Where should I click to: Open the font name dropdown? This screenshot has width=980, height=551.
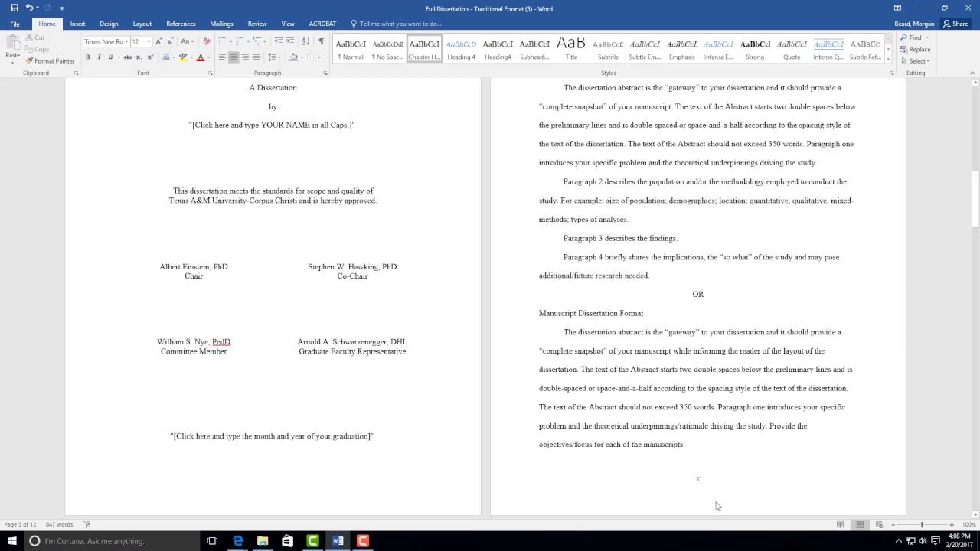pyautogui.click(x=126, y=41)
